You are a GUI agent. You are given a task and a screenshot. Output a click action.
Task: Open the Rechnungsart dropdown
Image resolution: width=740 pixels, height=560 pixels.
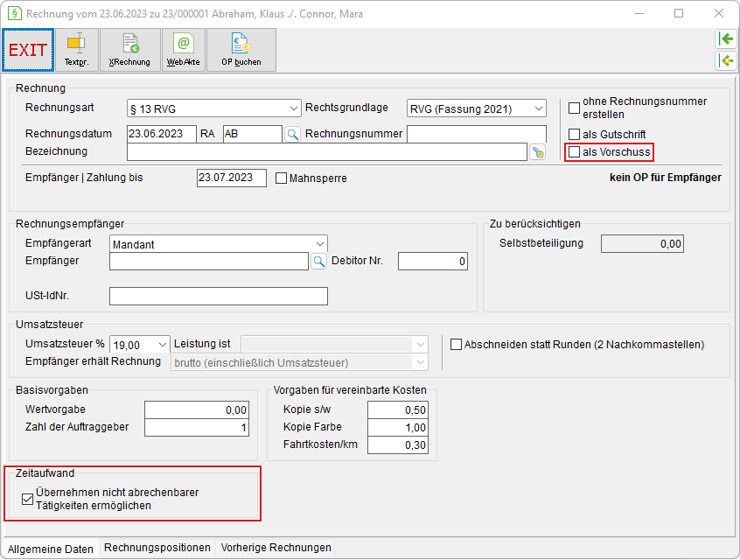coord(213,108)
